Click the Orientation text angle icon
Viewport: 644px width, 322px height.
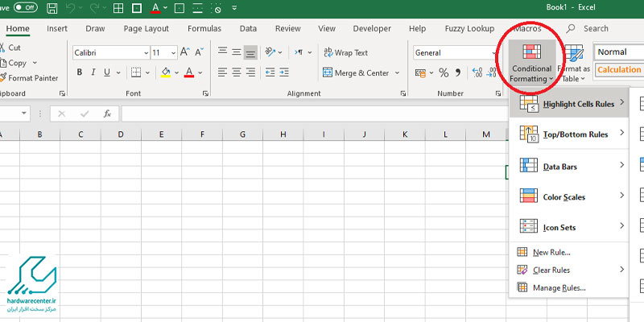point(270,52)
